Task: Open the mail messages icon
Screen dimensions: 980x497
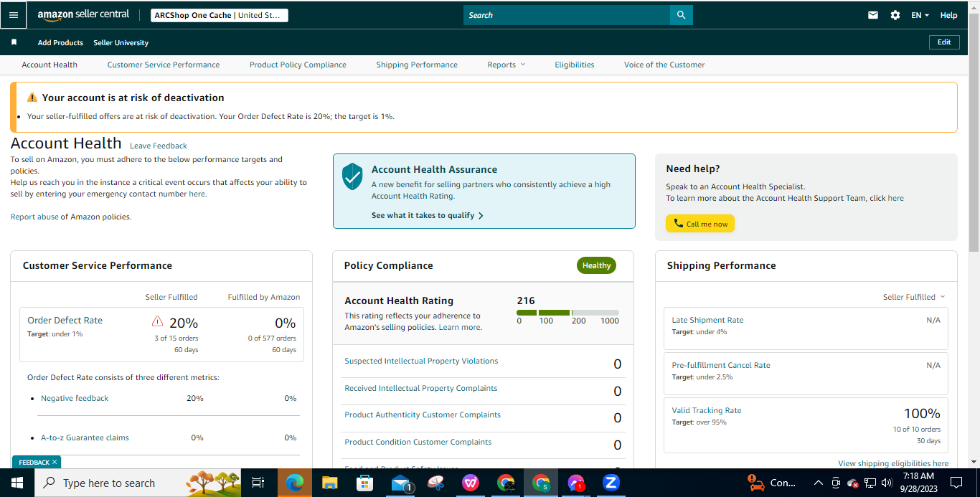Action: point(873,15)
